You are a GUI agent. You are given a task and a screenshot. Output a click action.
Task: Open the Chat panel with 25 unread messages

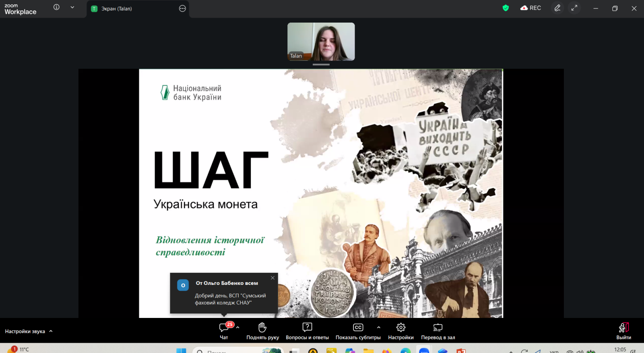(224, 328)
